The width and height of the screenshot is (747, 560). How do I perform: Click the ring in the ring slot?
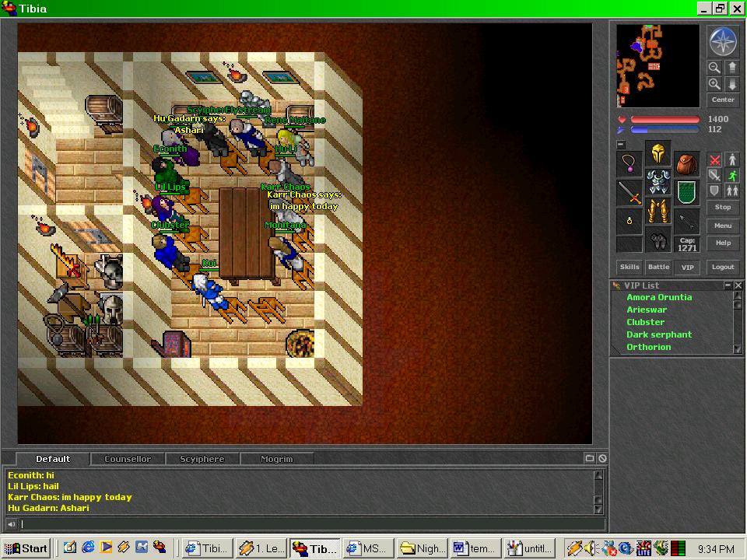coord(629,222)
